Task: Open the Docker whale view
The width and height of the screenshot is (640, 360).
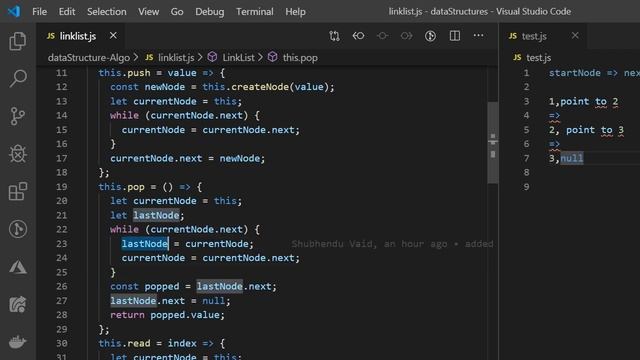Action: tap(18, 342)
